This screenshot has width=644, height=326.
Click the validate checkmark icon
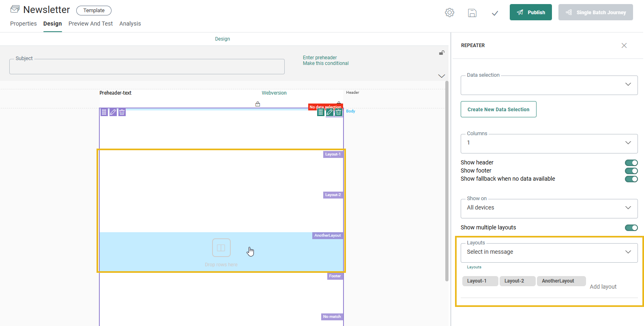tap(495, 13)
